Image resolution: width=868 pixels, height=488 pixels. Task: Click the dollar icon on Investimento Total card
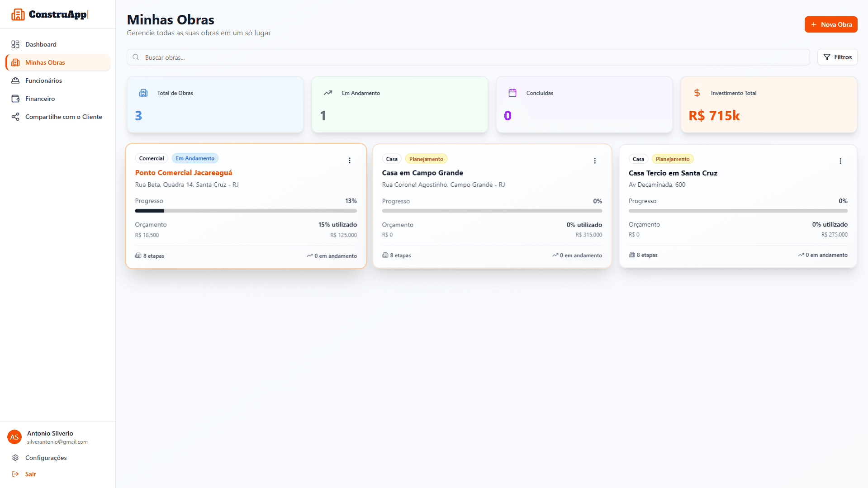click(697, 92)
